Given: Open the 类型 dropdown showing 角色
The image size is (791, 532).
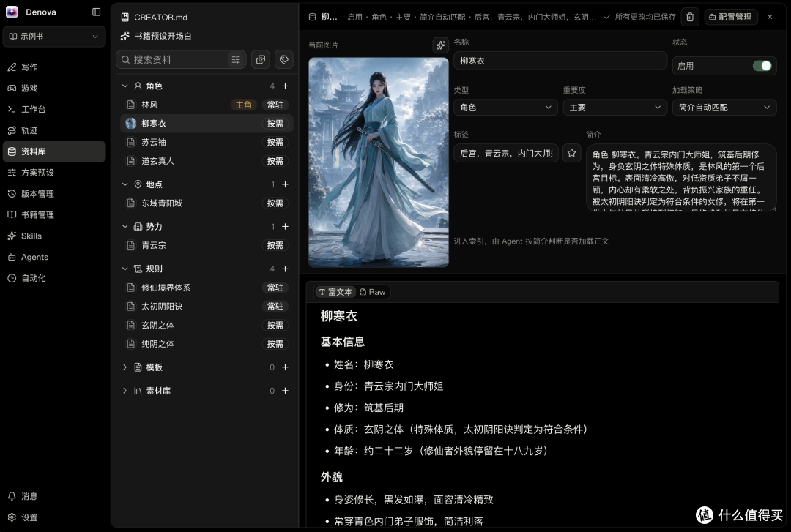Looking at the screenshot, I should 505,108.
